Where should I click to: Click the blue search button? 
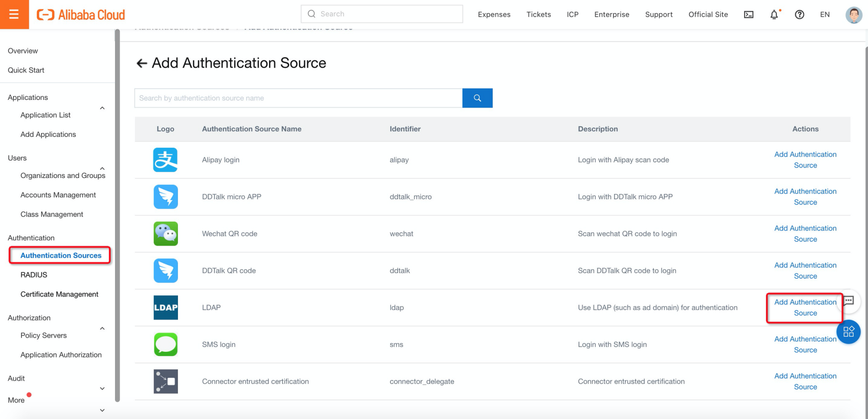click(477, 98)
